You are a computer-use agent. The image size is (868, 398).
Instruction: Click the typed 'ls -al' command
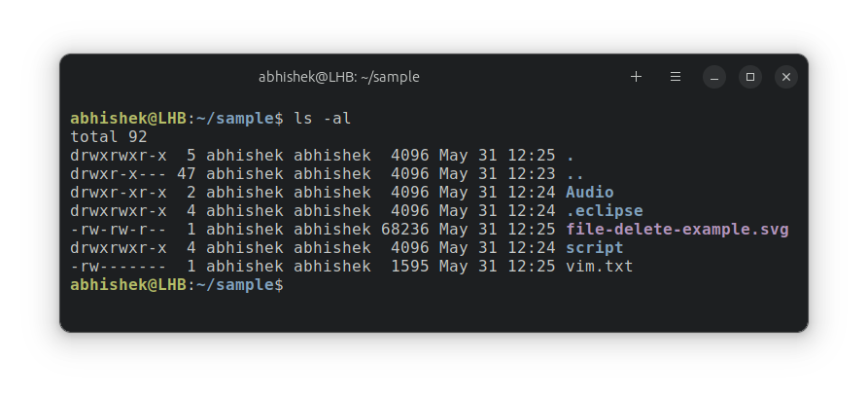322,119
